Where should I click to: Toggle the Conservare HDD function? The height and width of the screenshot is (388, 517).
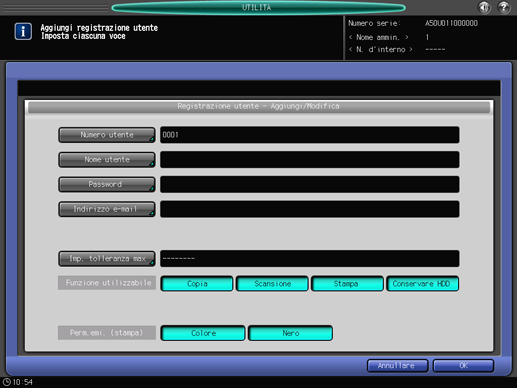(x=422, y=284)
